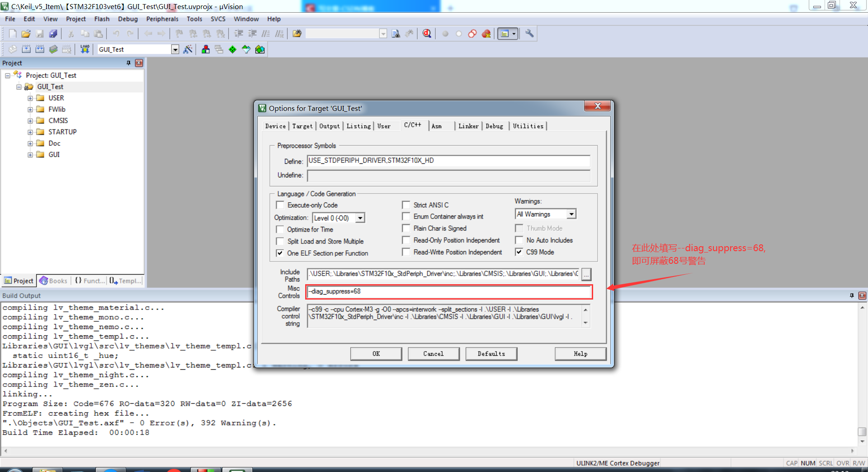Open the Optimization level dropdown
The width and height of the screenshot is (868, 472).
pos(360,218)
